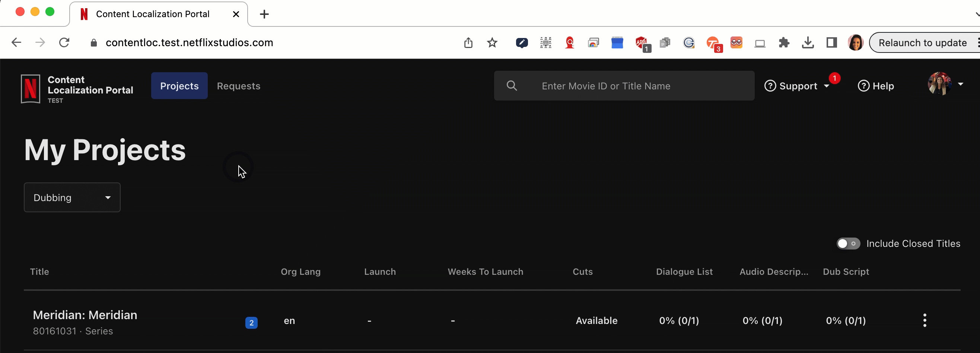Viewport: 980px width, 353px height.
Task: Click the circular G extension icon
Action: point(689,42)
